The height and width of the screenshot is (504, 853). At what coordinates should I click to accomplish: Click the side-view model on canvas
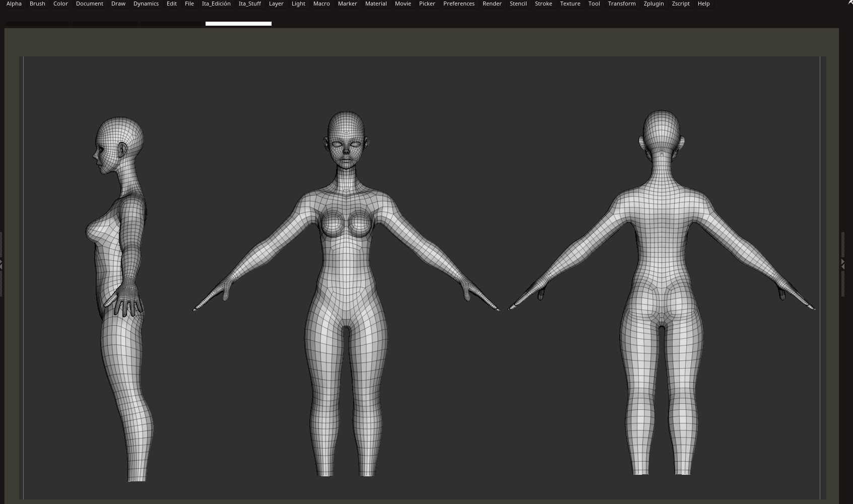pyautogui.click(x=121, y=299)
